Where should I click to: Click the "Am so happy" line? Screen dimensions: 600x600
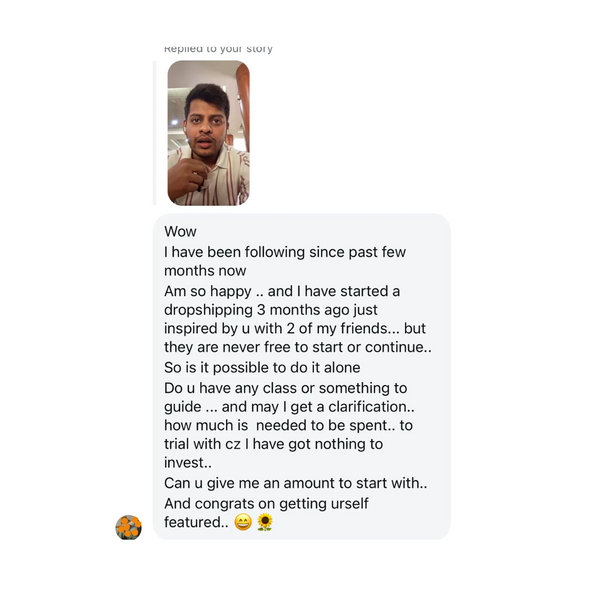click(x=282, y=291)
